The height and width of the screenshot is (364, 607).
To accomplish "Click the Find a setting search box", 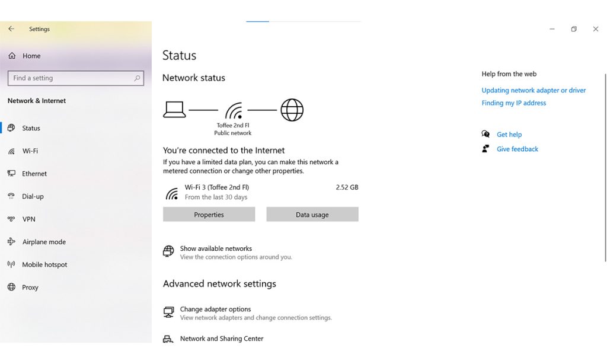I will (x=76, y=78).
